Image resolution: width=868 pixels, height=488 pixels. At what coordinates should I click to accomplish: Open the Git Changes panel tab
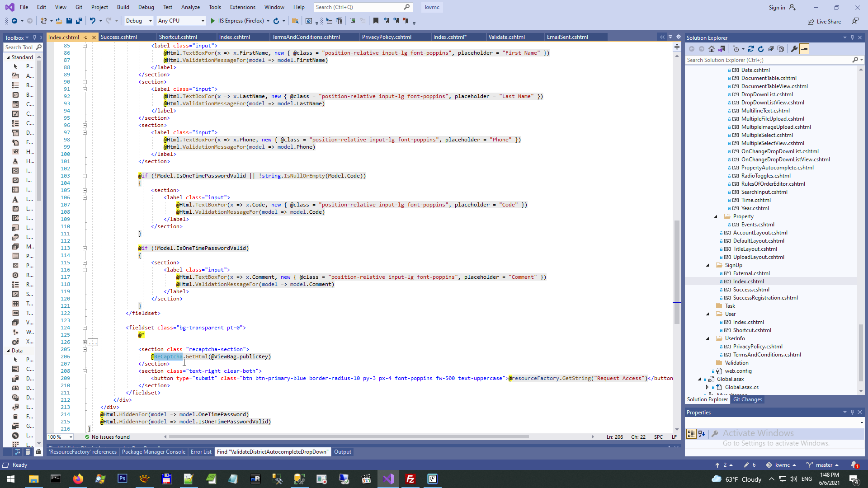pos(747,399)
